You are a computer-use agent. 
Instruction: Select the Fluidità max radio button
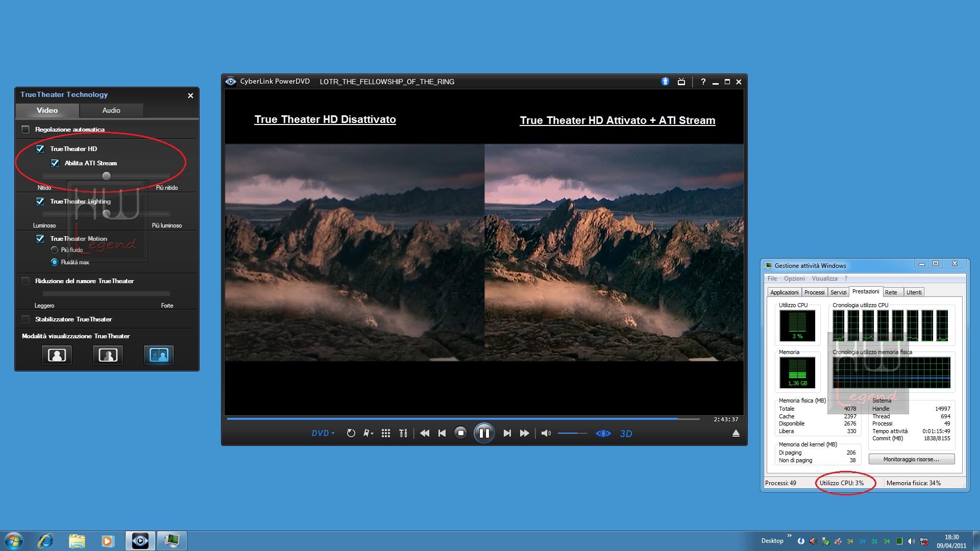pyautogui.click(x=55, y=262)
